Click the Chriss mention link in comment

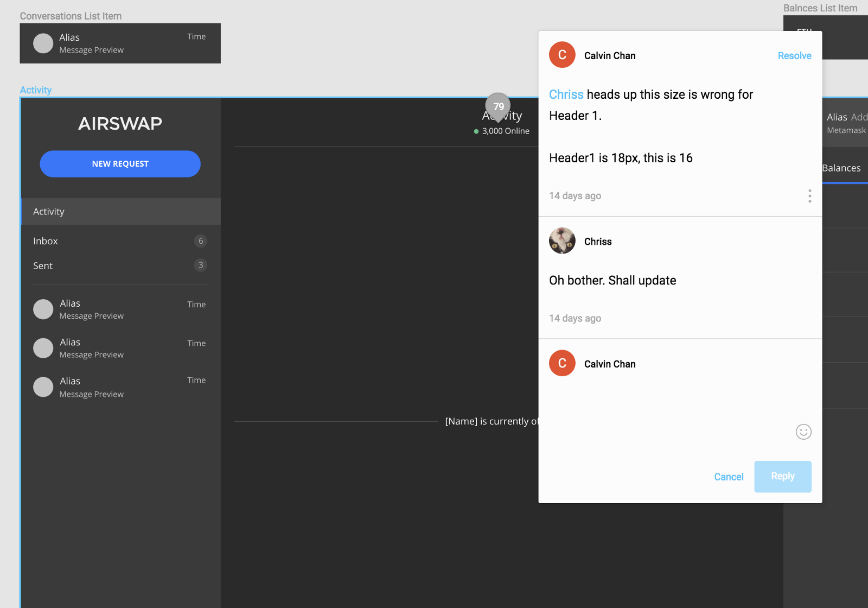pyautogui.click(x=566, y=94)
